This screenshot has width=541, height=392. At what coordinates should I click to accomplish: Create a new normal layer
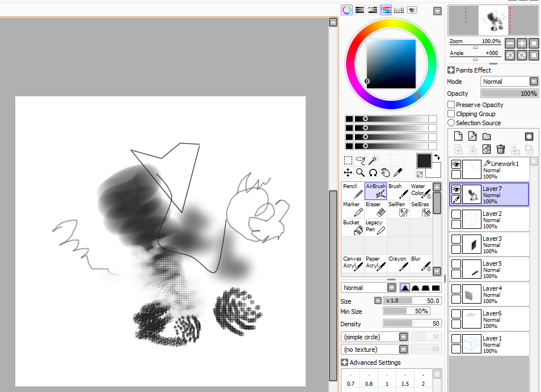(458, 137)
